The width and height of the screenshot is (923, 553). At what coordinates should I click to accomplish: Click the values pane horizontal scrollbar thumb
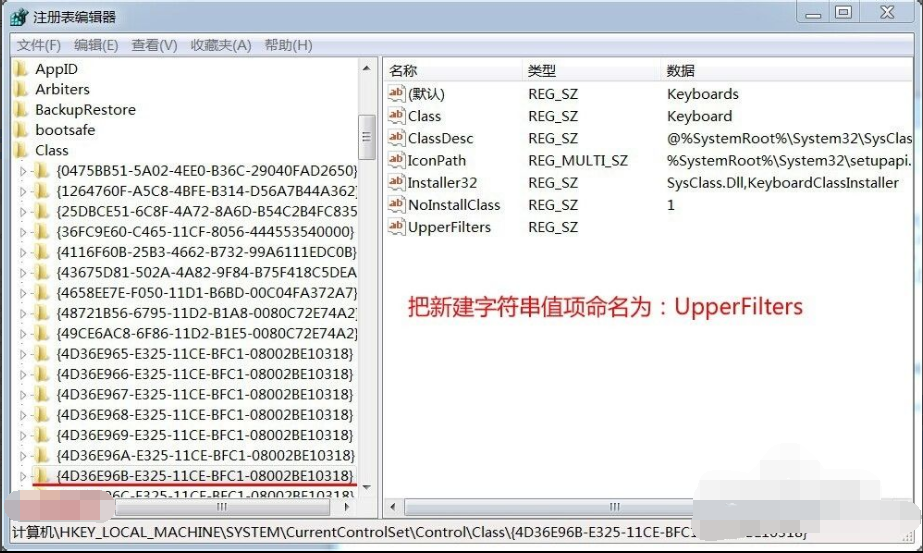(x=614, y=506)
